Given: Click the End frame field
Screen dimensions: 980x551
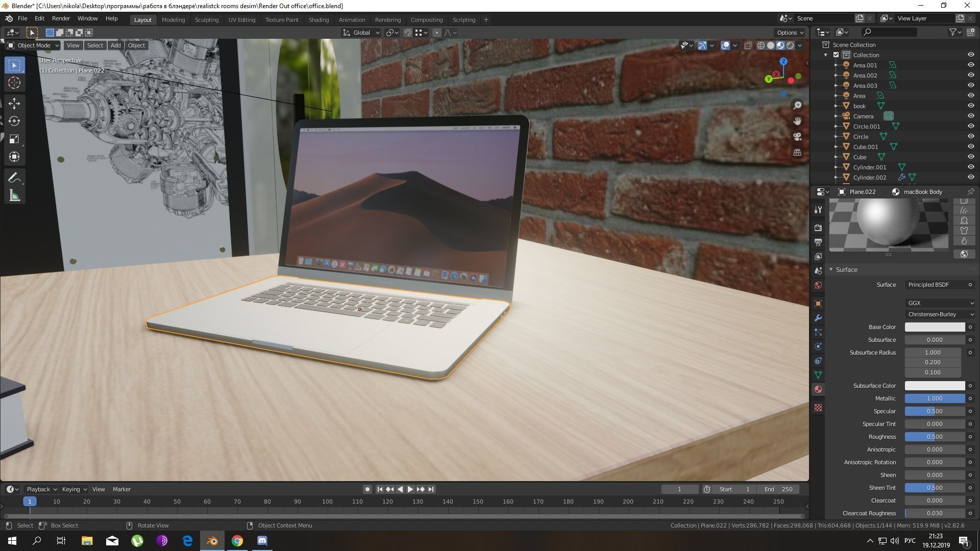Looking at the screenshot, I should coord(778,489).
